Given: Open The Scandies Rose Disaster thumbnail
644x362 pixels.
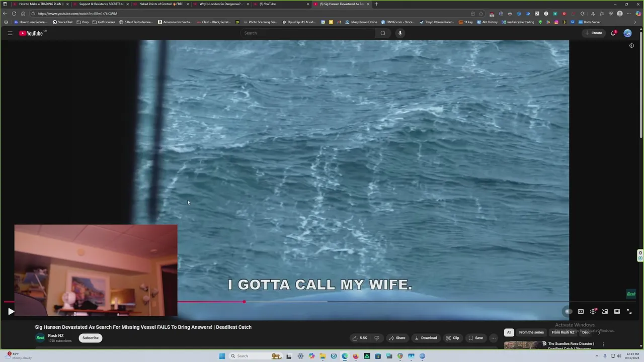Looking at the screenshot, I should (524, 345).
